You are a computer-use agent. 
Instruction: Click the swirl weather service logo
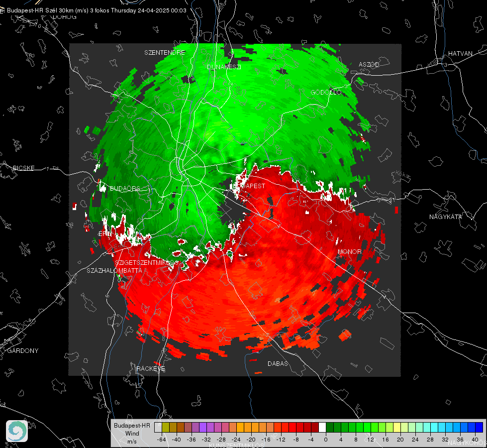point(17,431)
